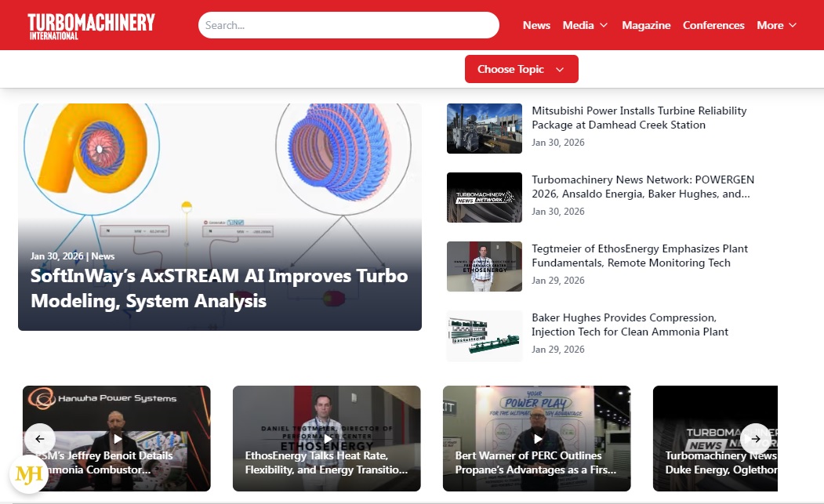This screenshot has width=824, height=504.
Task: Open the Conferences page
Action: click(x=713, y=25)
